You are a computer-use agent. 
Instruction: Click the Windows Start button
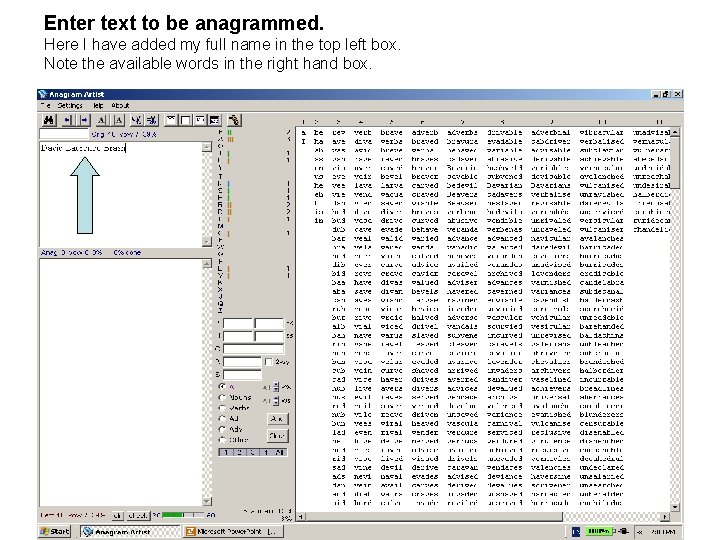click(55, 531)
